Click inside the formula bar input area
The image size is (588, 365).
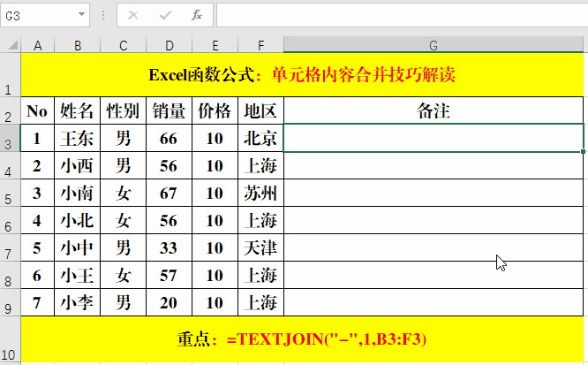point(402,15)
